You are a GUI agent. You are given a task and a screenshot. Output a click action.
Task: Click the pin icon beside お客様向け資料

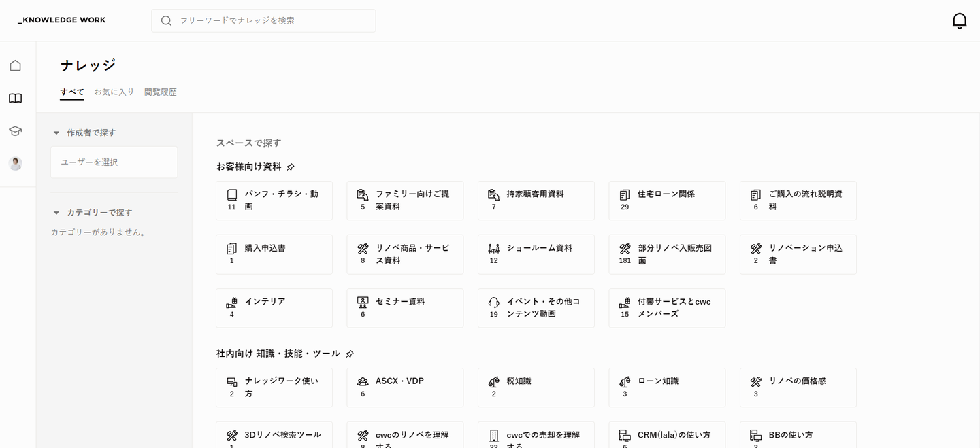coord(291,167)
